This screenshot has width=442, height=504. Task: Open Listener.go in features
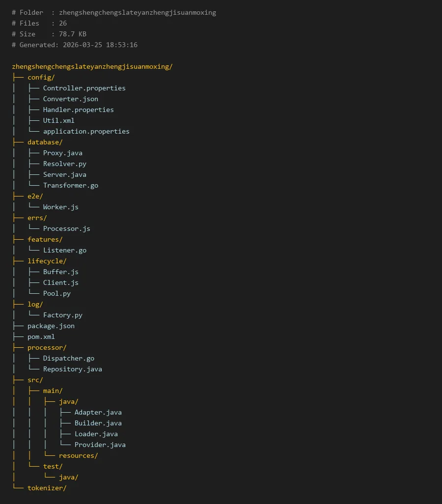point(64,250)
